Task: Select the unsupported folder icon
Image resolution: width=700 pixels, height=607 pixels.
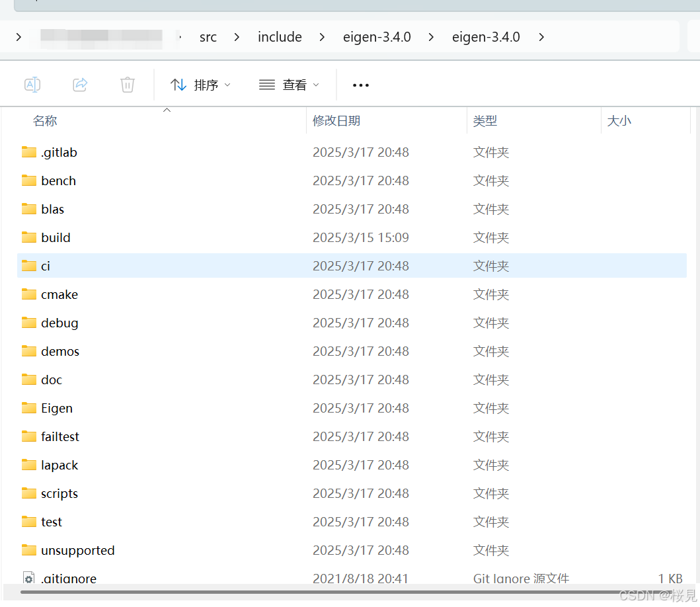Action: point(29,550)
